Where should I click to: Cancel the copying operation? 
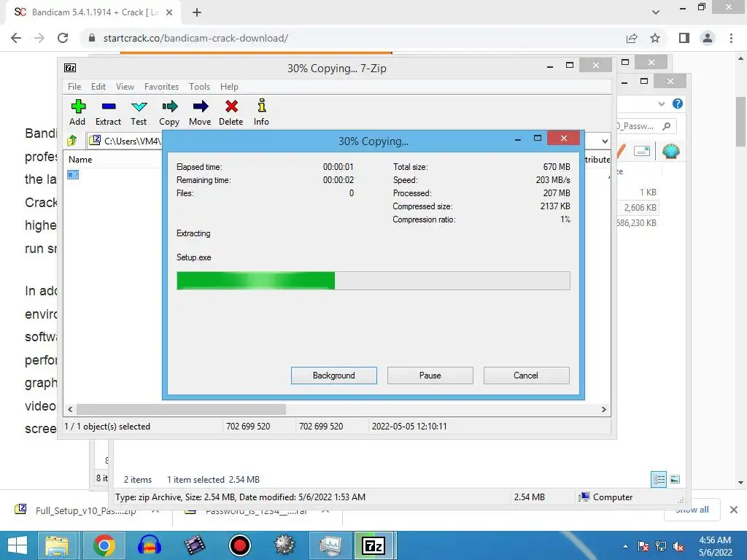coord(527,376)
